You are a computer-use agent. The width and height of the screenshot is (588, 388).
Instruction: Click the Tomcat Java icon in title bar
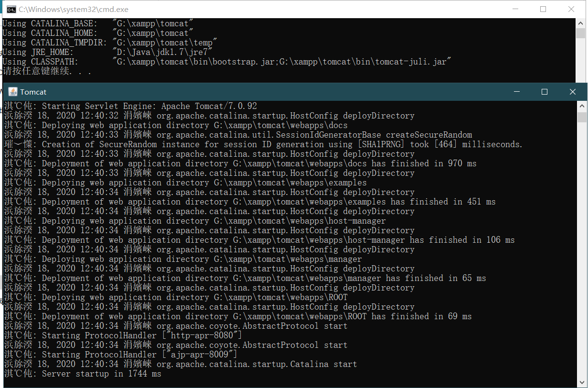13,92
